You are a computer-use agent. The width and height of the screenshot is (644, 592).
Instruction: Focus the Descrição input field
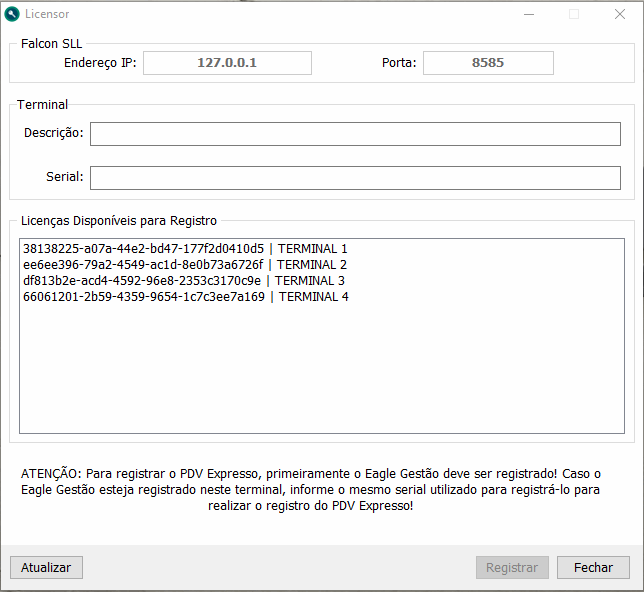pyautogui.click(x=355, y=134)
